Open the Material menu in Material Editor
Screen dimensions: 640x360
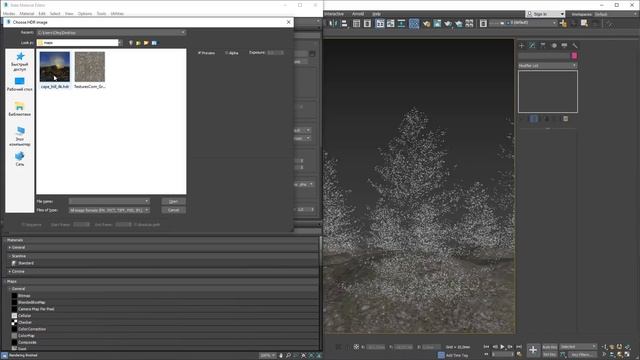[27, 13]
